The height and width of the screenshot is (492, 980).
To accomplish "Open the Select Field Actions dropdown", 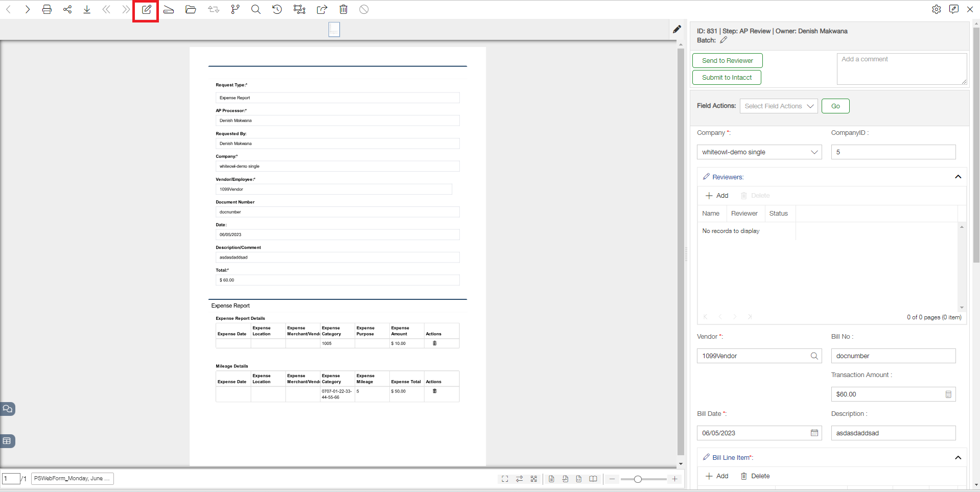I will click(779, 106).
